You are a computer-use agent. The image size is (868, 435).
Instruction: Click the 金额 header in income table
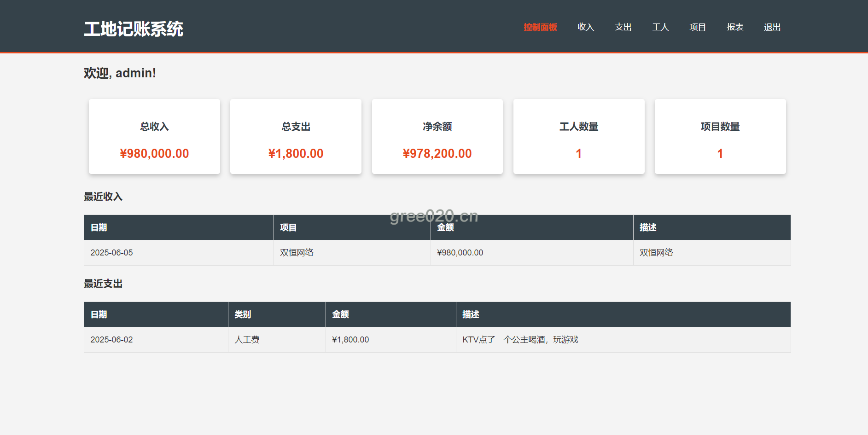(x=445, y=227)
